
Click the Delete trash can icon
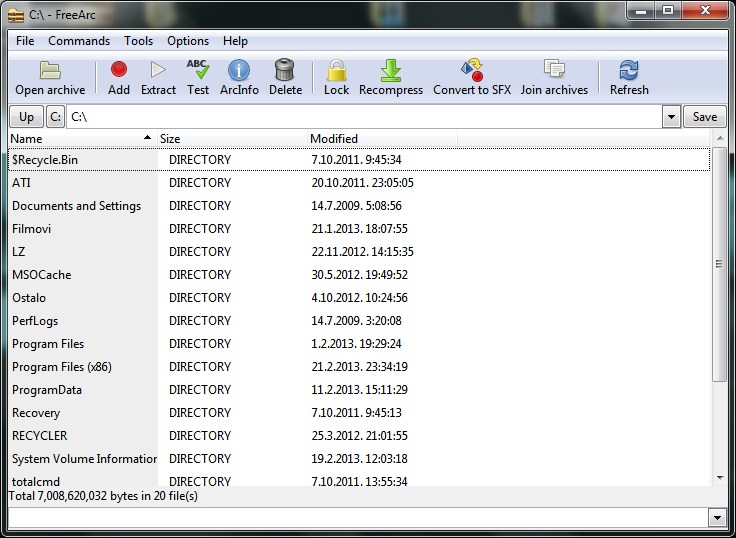284,69
